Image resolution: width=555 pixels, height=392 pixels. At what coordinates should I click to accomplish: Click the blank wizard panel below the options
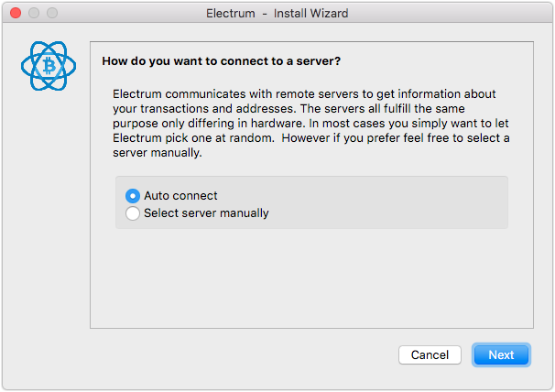point(311,278)
